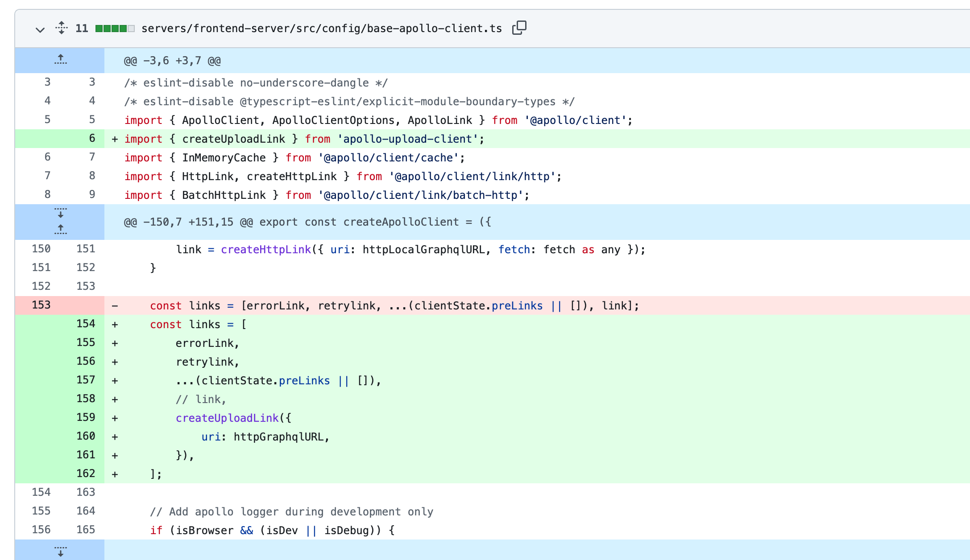This screenshot has height=560, width=970.
Task: Select added line number 6
Action: click(92, 138)
